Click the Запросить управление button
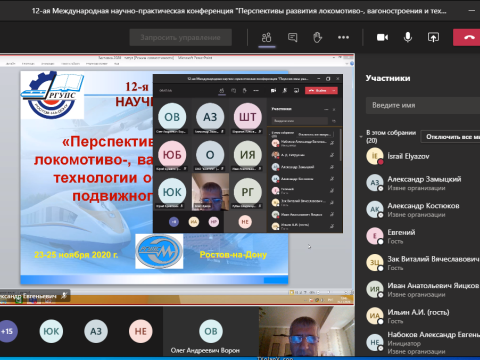The height and width of the screenshot is (360, 480). pos(180,37)
